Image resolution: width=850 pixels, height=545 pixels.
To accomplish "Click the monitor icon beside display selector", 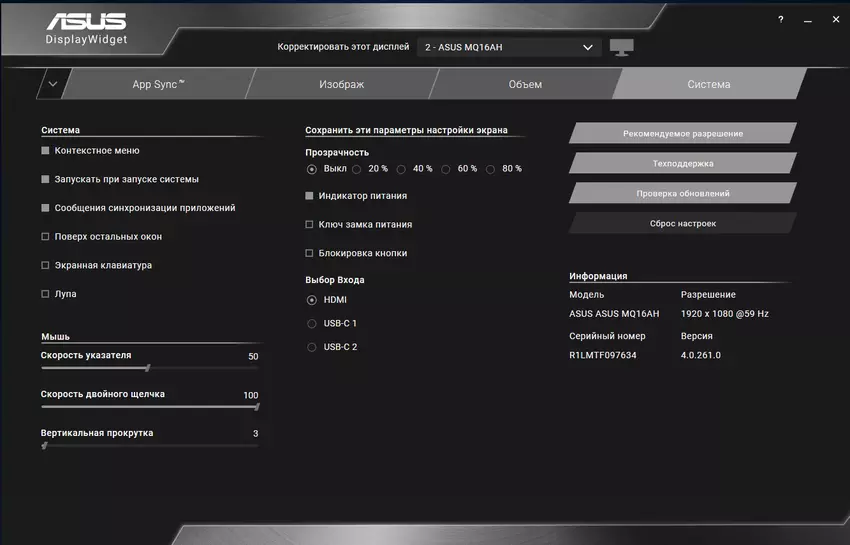I will pyautogui.click(x=621, y=47).
